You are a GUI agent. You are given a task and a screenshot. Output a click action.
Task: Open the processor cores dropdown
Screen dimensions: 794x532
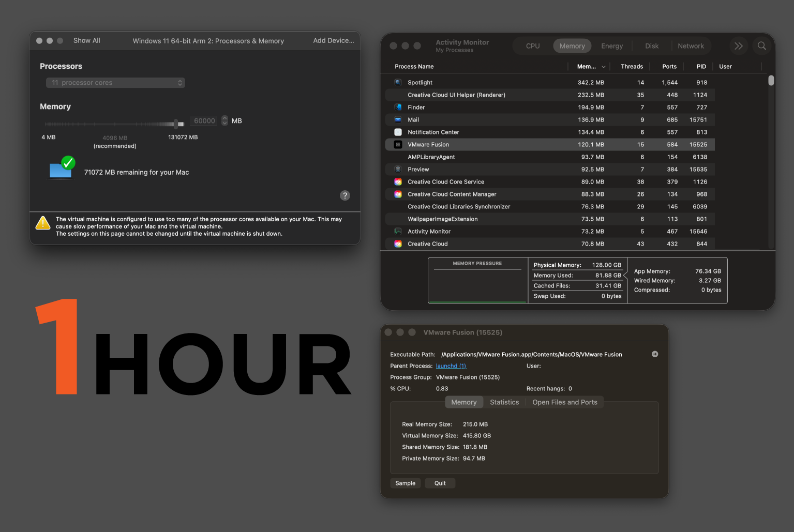click(x=115, y=83)
